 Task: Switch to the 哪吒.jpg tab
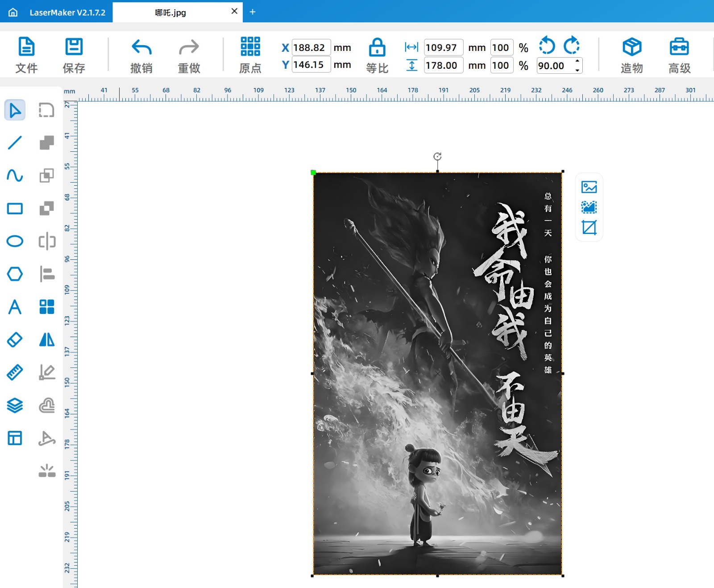point(171,13)
